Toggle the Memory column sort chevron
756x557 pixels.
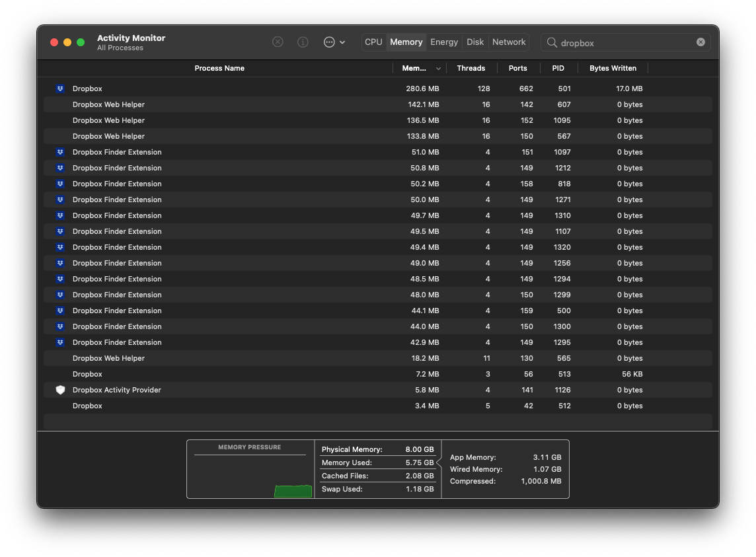pos(438,69)
